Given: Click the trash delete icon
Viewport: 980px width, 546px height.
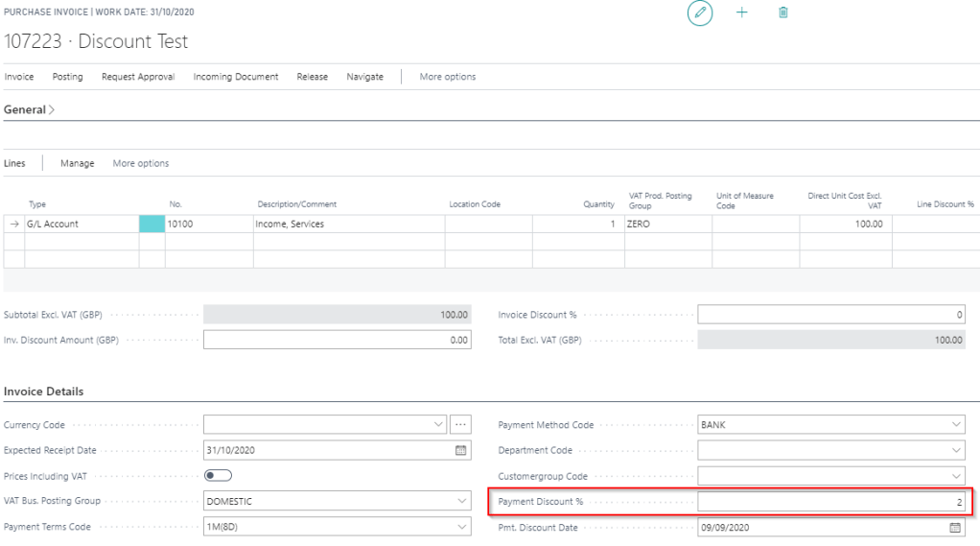Looking at the screenshot, I should 782,13.
